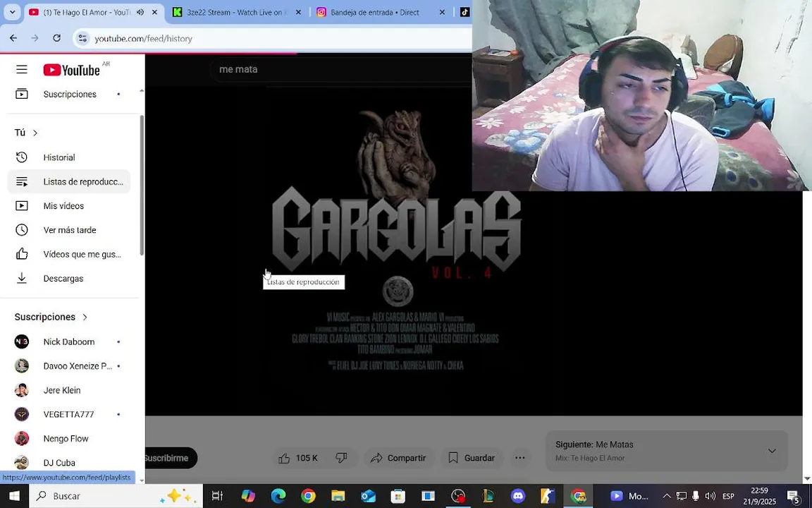
Task: Open Nengo Flow channel avatar
Action: click(x=22, y=439)
